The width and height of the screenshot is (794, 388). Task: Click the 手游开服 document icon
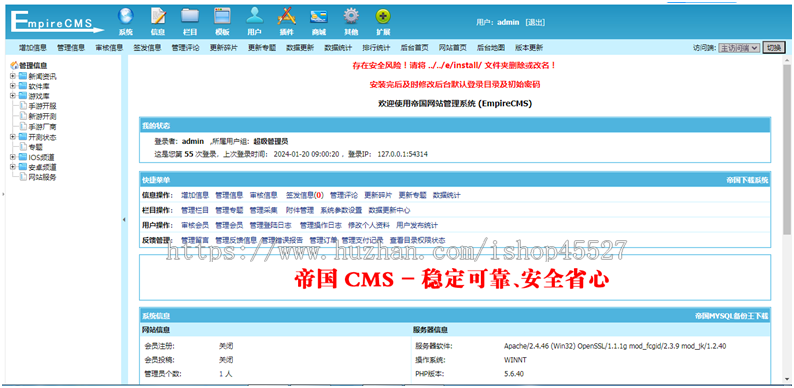pyautogui.click(x=23, y=106)
